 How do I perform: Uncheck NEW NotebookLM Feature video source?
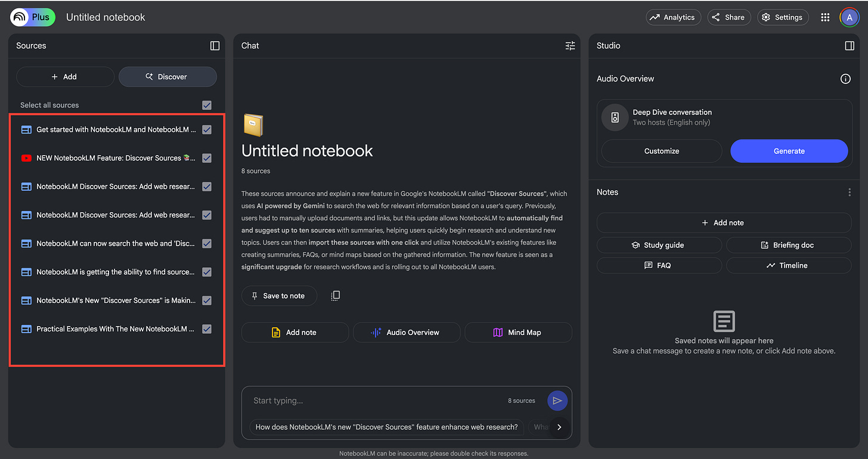207,158
